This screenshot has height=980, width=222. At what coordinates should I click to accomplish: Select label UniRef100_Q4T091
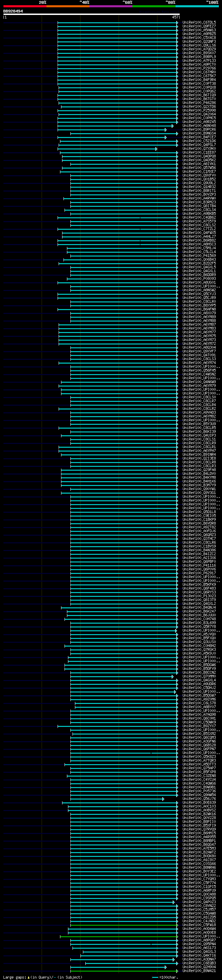click(x=199, y=355)
